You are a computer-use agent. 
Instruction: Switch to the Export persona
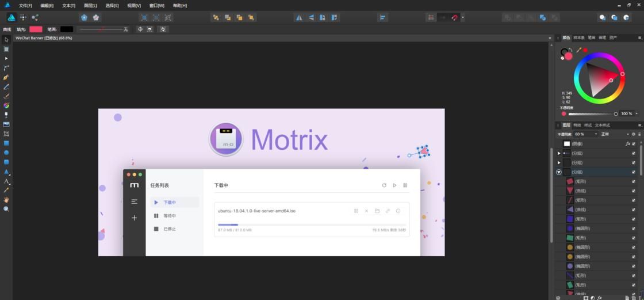(x=35, y=17)
